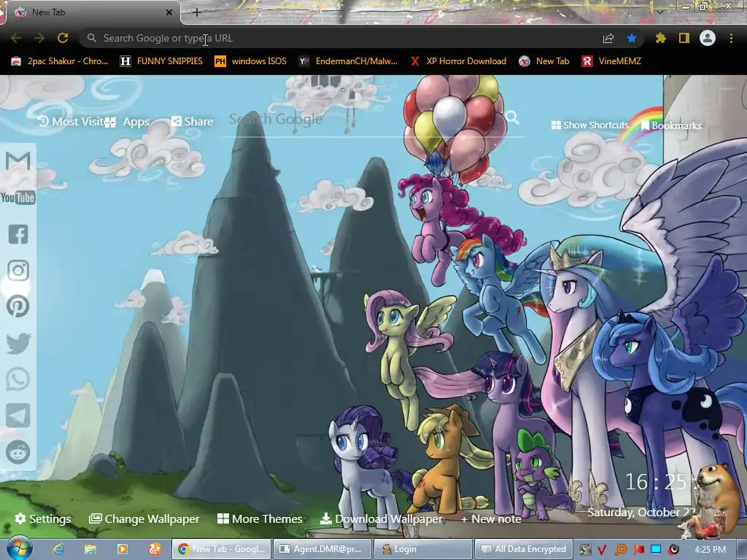Launch UC Browser from taskbar

click(155, 549)
